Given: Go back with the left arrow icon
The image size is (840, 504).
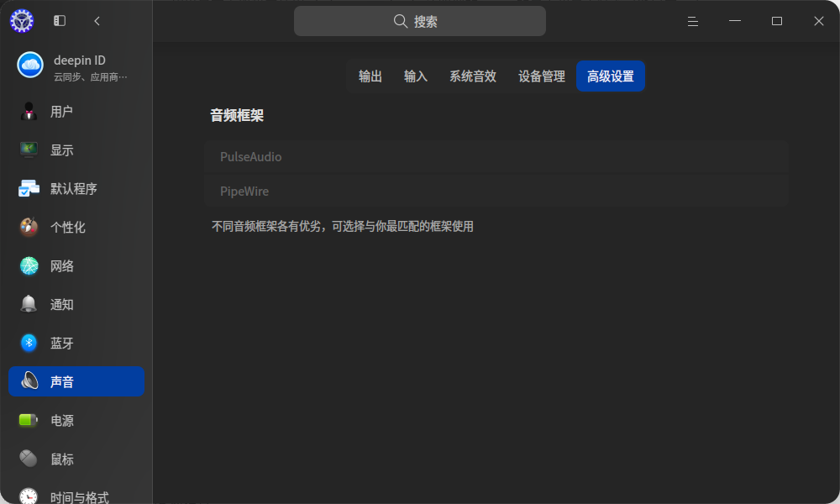Looking at the screenshot, I should tap(97, 21).
